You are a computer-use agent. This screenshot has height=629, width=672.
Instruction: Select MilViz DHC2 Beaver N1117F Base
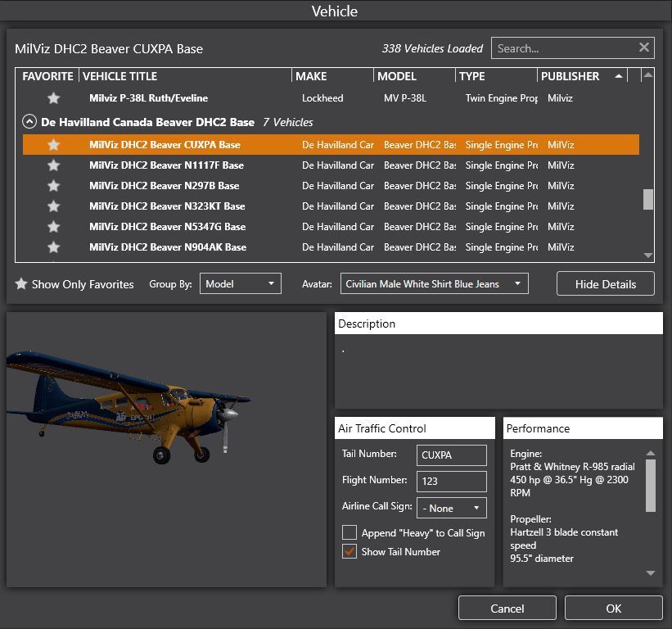point(166,165)
